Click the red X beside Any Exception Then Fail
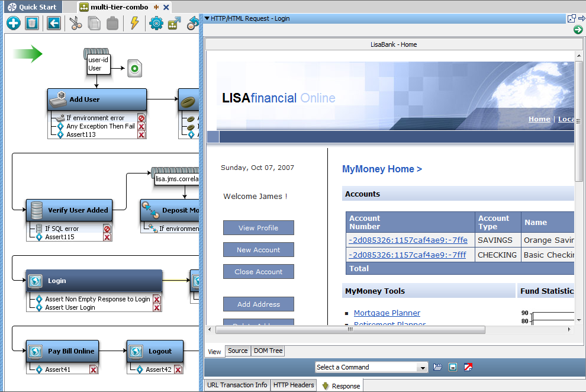 [x=141, y=126]
